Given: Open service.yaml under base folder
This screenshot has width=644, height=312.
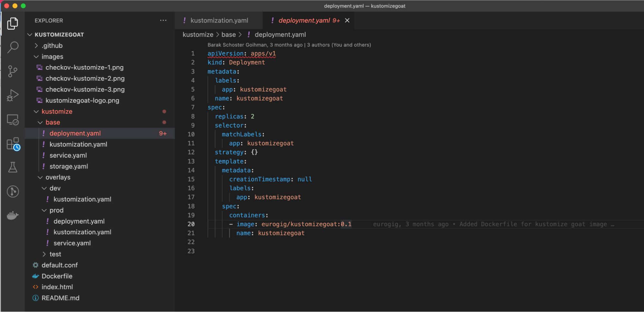Looking at the screenshot, I should 100,155.
